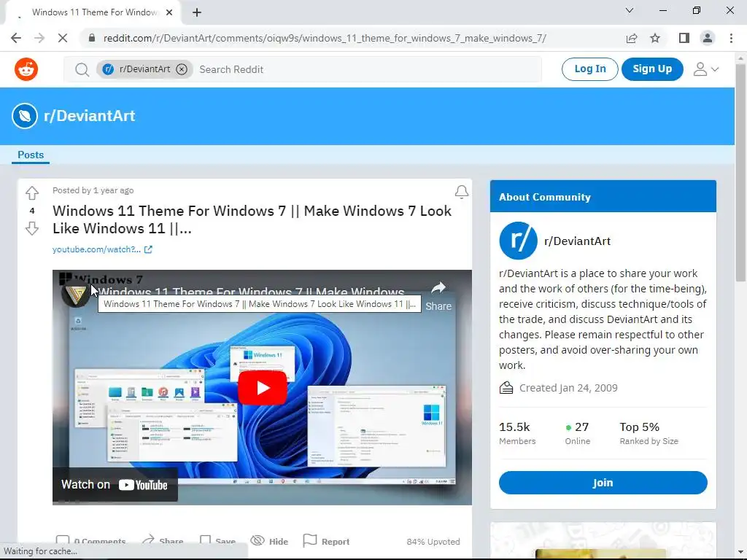The width and height of the screenshot is (747, 560).
Task: Select the Windows 11 Theme browser tab
Action: (x=93, y=12)
